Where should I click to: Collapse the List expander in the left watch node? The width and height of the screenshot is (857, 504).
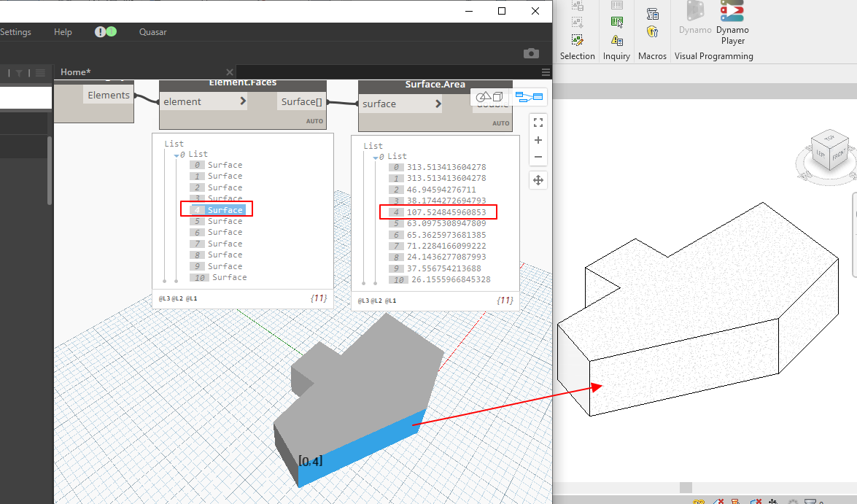point(177,154)
